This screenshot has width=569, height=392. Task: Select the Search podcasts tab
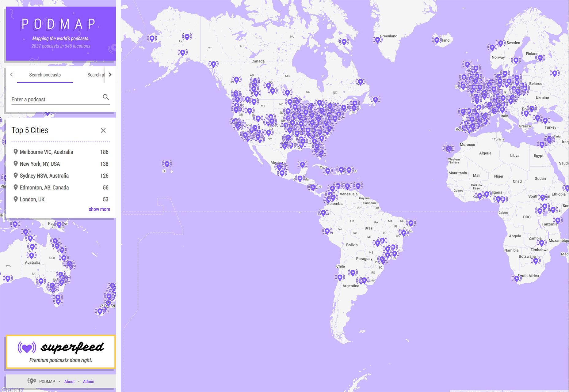pos(45,75)
